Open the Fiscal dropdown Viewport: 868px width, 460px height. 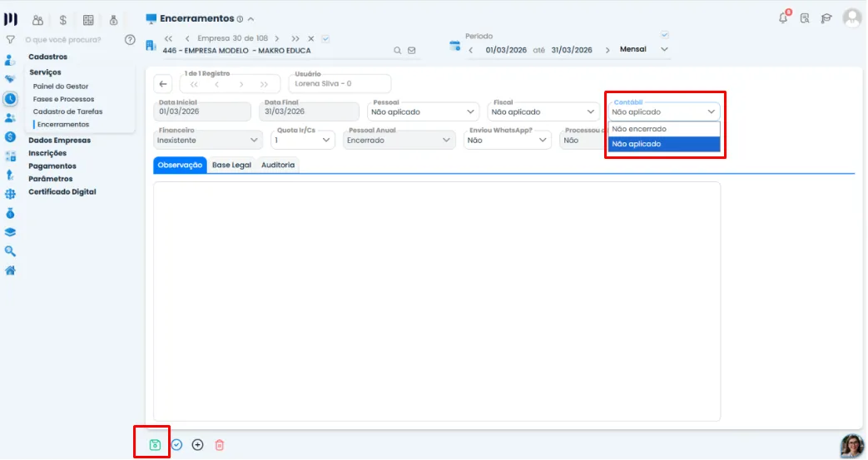(543, 111)
